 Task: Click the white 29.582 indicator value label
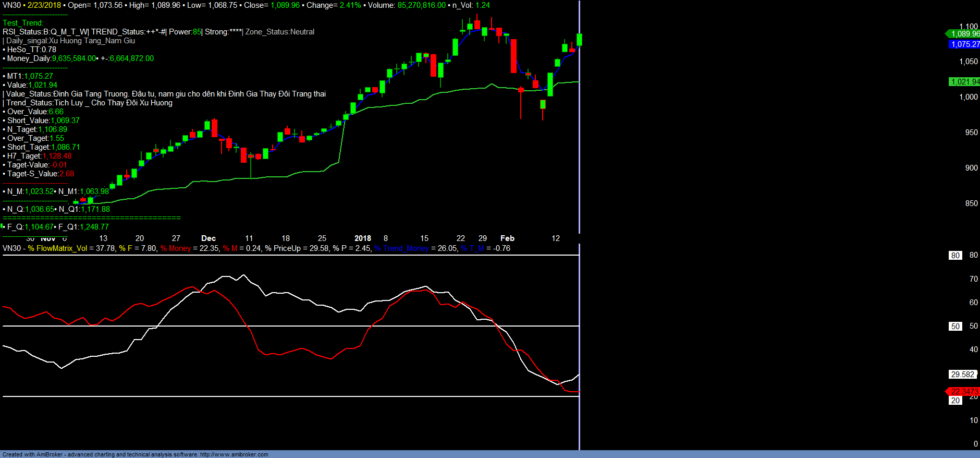pos(962,375)
